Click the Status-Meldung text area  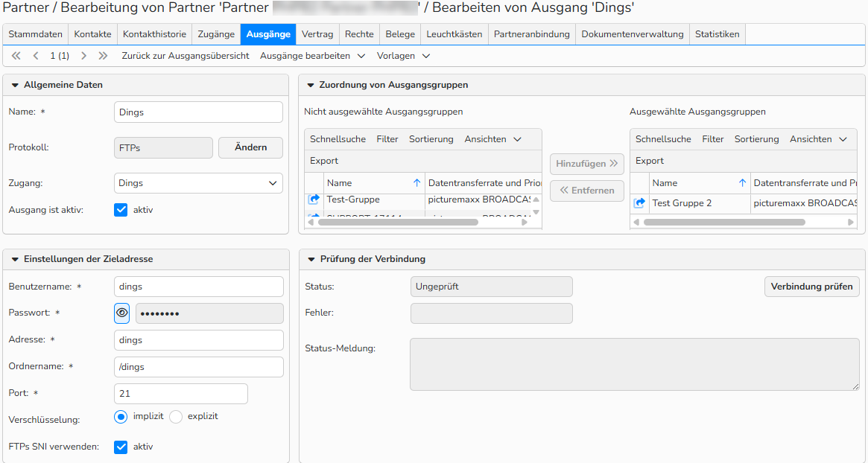click(634, 365)
